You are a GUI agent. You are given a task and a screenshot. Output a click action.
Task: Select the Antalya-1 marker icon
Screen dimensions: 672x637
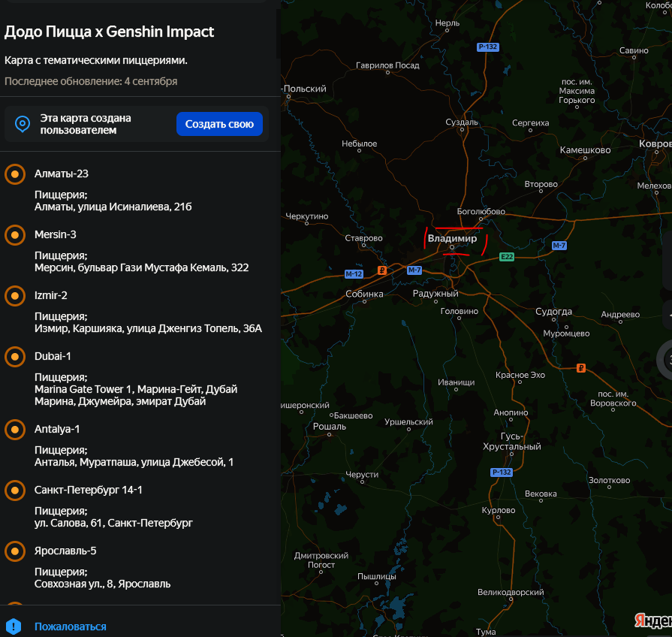pos(15,430)
